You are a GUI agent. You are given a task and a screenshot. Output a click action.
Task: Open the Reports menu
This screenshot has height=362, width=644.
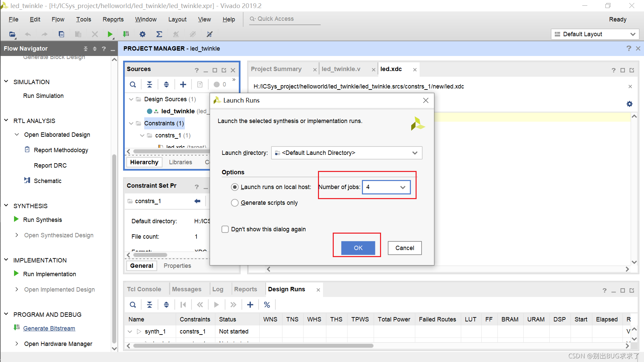(113, 19)
